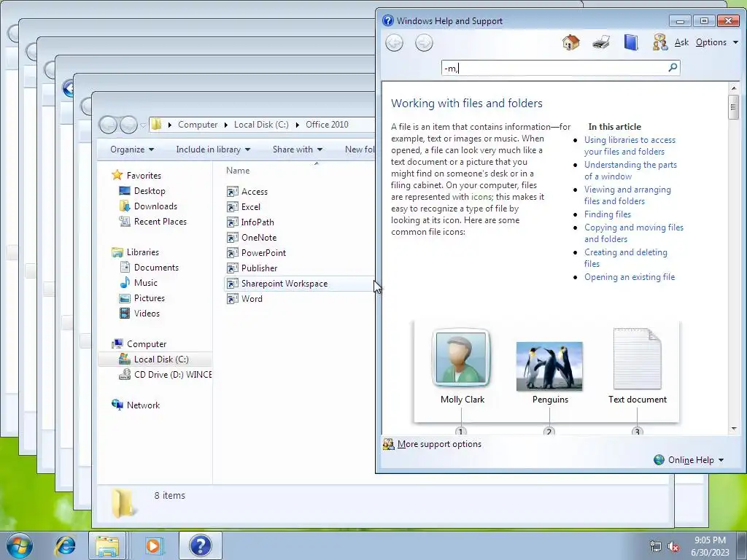Viewport: 747px width, 560px height.
Task: Print the help topic via printer icon
Action: (601, 42)
